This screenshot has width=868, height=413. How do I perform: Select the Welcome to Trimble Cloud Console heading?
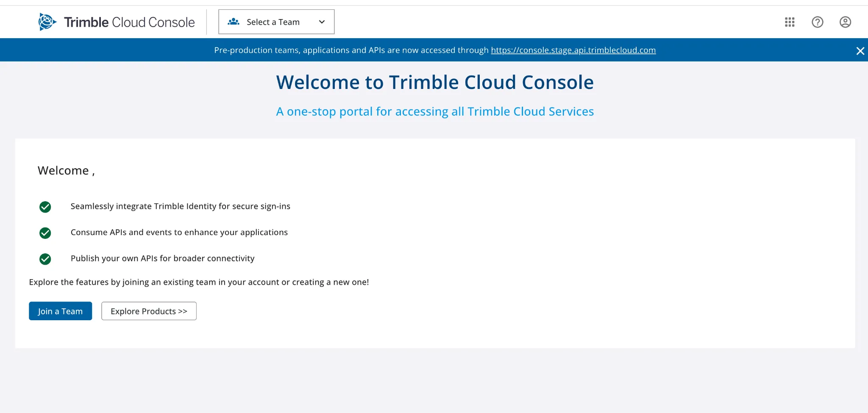point(435,82)
